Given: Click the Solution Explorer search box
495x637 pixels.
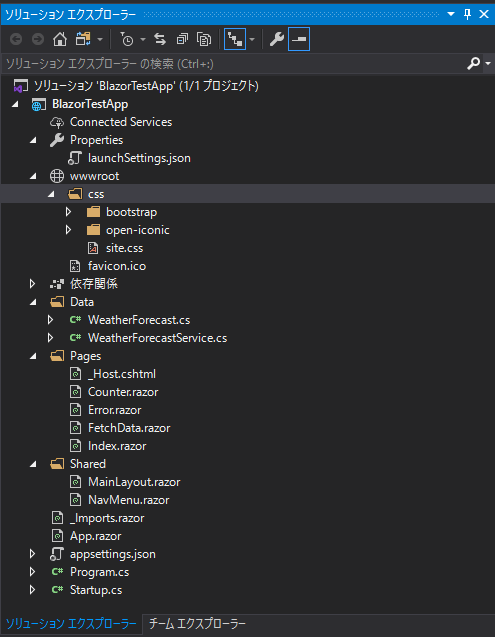Looking at the screenshot, I should point(234,64).
